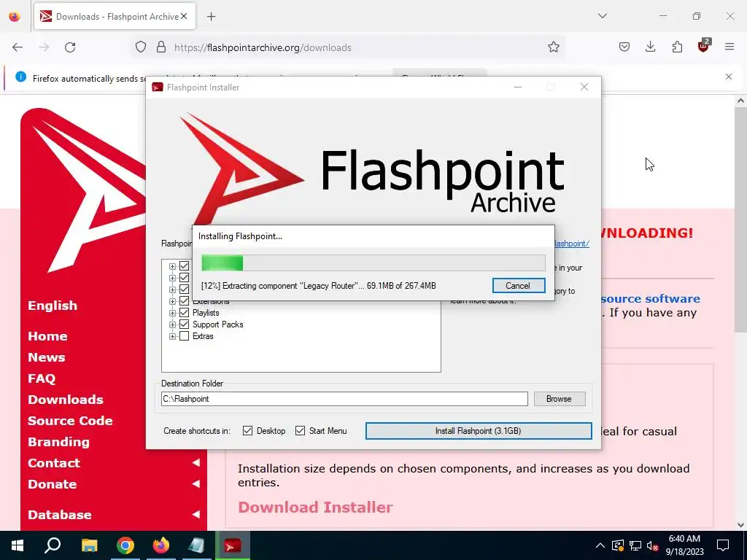Open the Firefox downloads panel
Image resolution: width=747 pixels, height=560 pixels.
(x=650, y=47)
